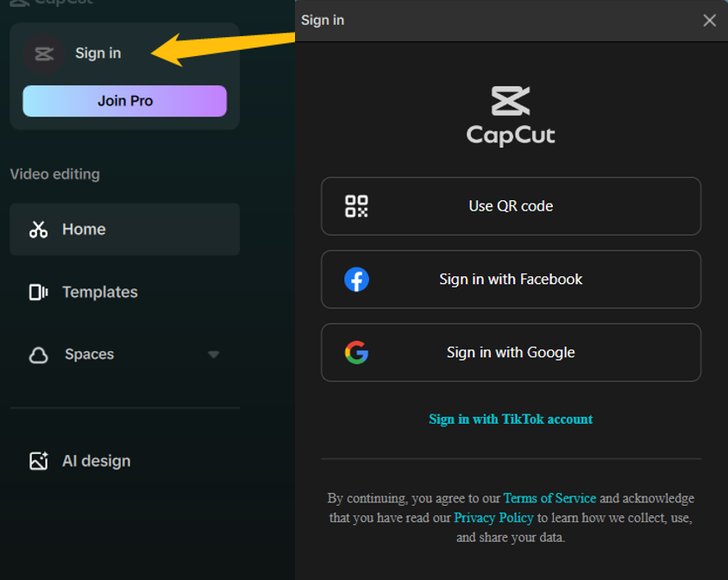Select Sign in with Google option

[x=511, y=352]
